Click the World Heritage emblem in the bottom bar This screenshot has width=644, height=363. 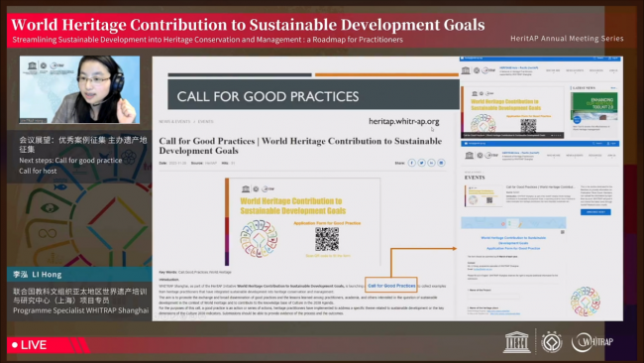551,342
